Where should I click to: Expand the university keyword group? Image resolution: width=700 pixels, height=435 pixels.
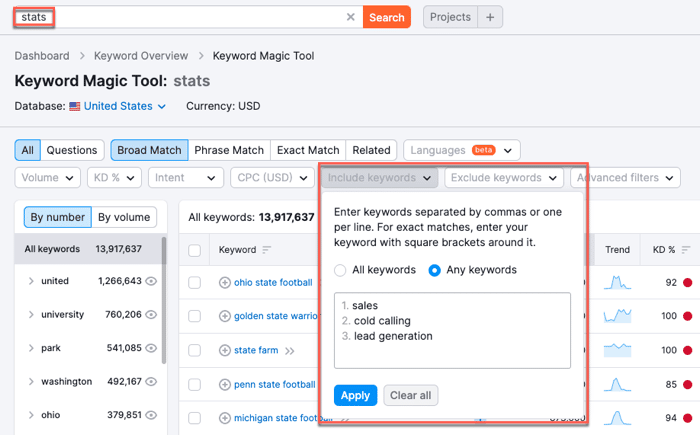(x=31, y=315)
